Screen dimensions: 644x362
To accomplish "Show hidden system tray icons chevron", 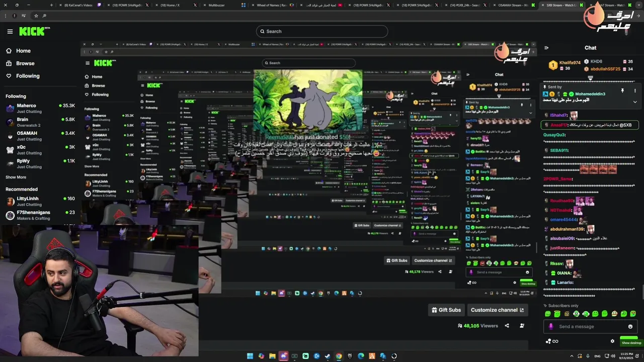I will tap(572, 356).
